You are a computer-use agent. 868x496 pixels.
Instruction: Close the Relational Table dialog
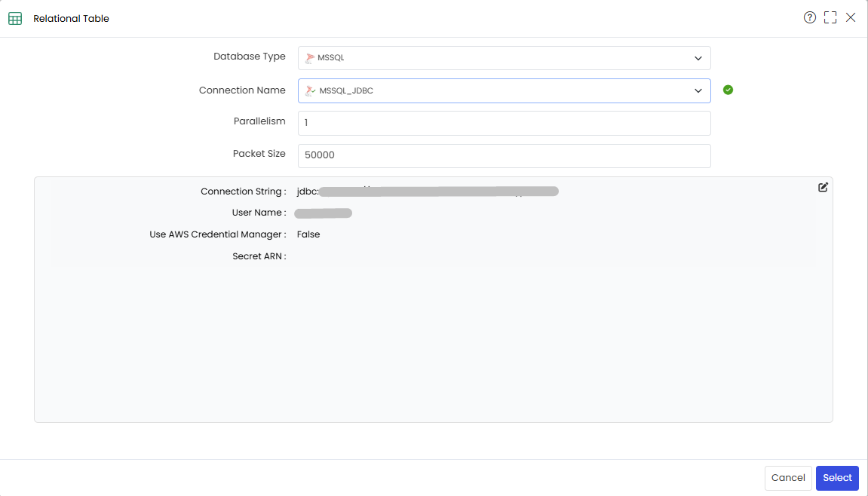(x=851, y=18)
